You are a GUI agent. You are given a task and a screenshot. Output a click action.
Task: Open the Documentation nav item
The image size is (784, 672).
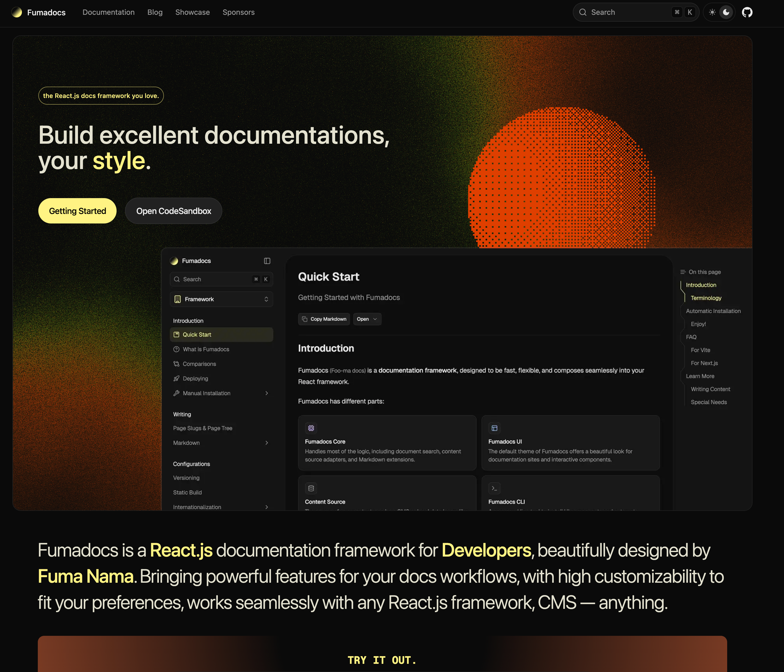tap(109, 12)
